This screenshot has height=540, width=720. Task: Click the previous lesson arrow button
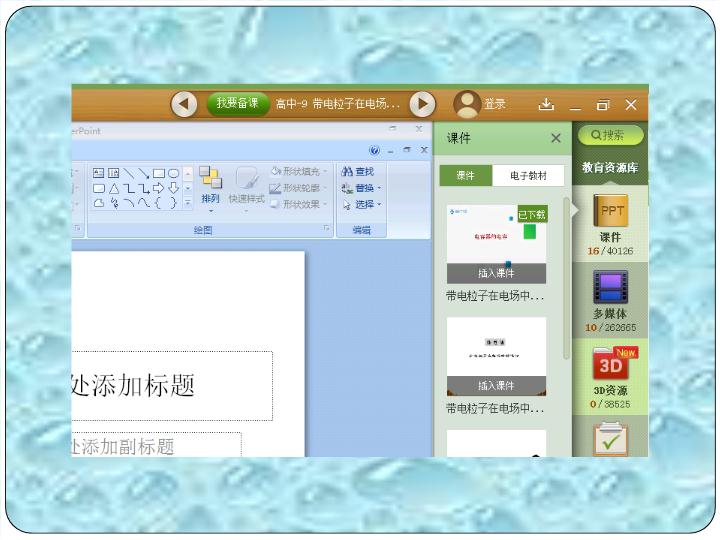(x=184, y=104)
